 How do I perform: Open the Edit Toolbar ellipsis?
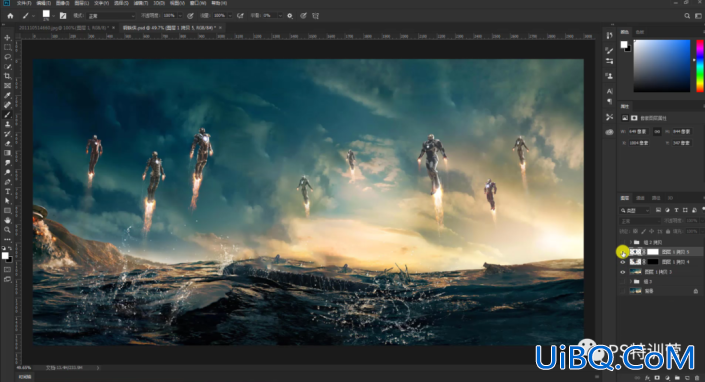tap(8, 239)
